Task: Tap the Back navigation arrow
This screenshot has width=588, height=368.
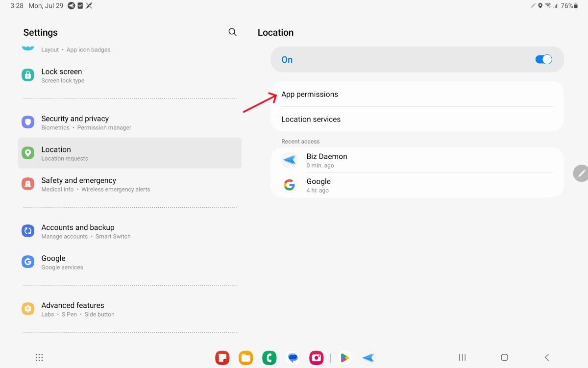Action: pos(546,357)
